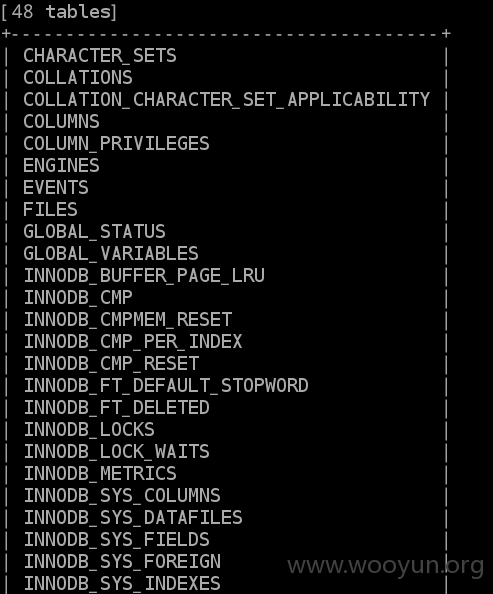Select INNODB_LOCK_WAITS table name

(x=117, y=451)
